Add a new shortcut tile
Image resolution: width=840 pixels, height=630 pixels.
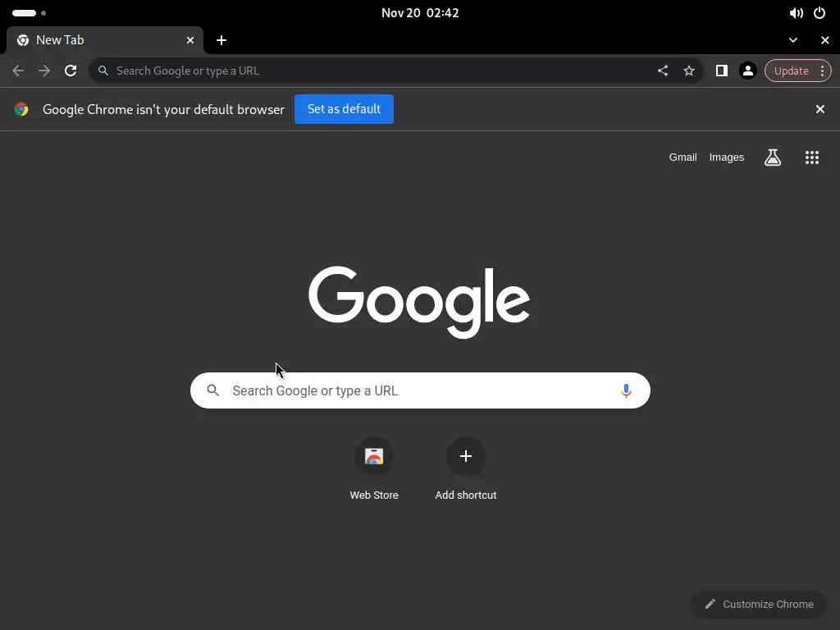tap(466, 470)
